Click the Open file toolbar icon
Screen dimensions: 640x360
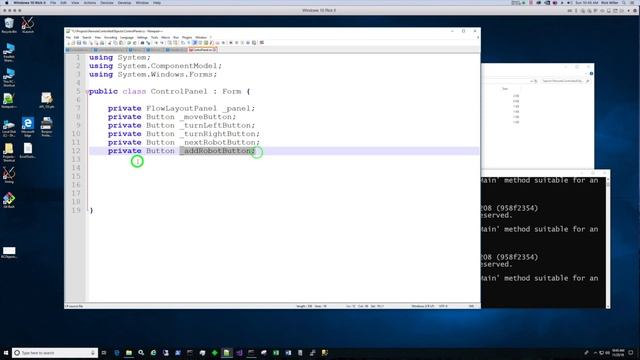73,42
